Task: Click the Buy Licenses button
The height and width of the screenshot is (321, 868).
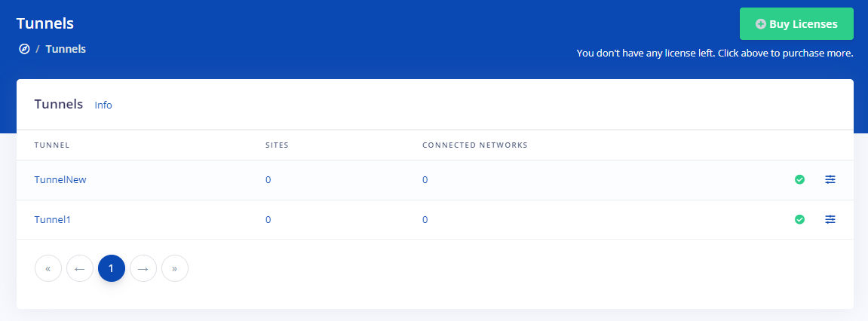Action: coord(796,24)
